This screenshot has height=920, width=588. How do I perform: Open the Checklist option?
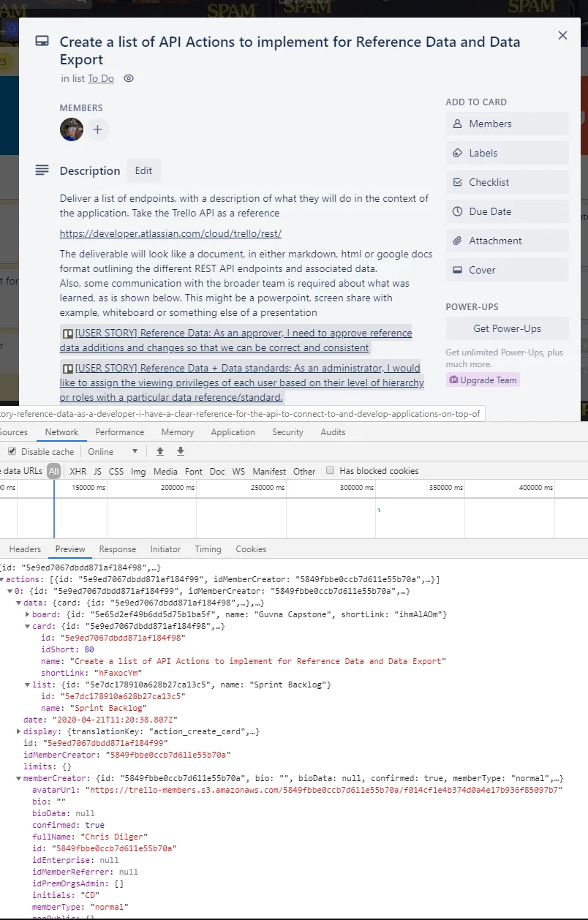(x=507, y=182)
